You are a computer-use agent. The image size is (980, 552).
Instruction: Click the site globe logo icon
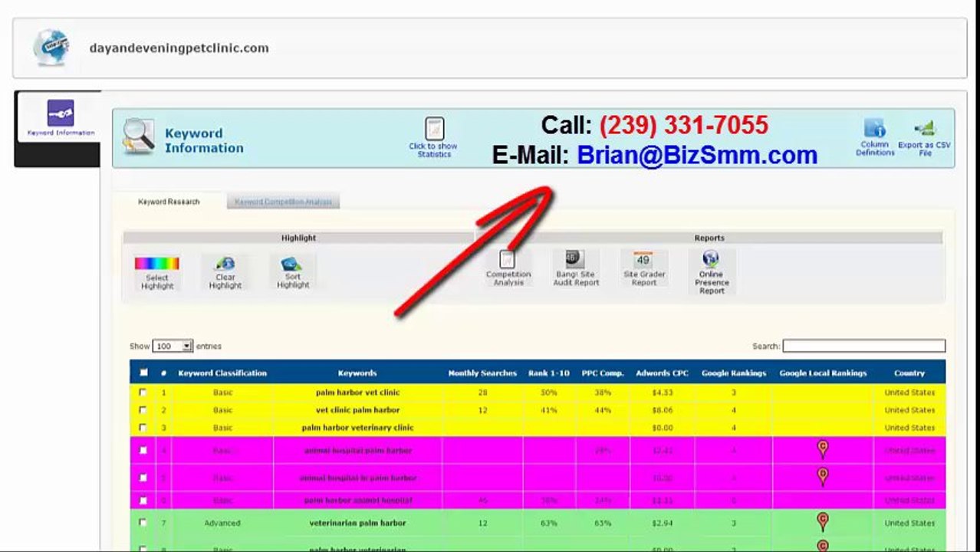coord(51,48)
